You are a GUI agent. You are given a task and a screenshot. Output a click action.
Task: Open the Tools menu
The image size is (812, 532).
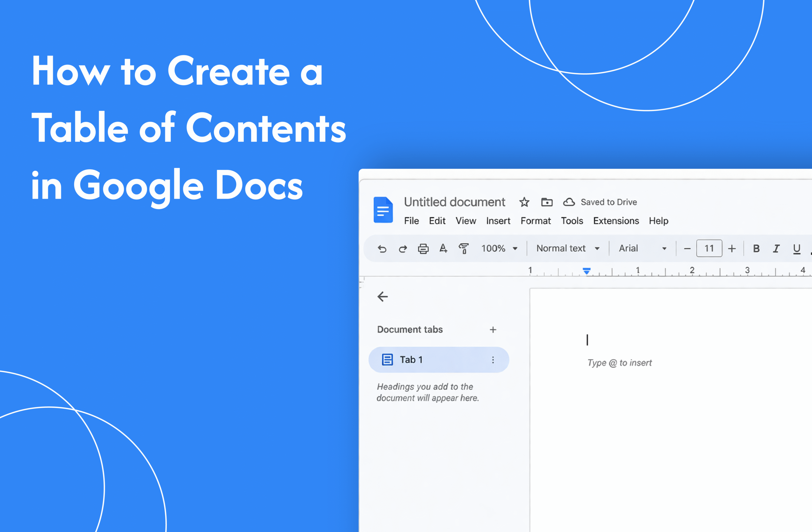point(572,221)
